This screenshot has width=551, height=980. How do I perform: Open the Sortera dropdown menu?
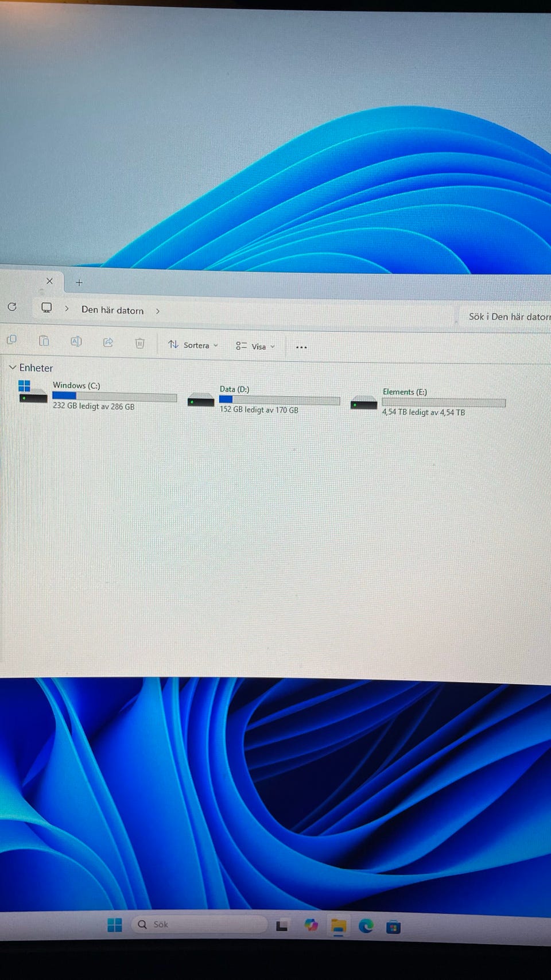coord(193,345)
